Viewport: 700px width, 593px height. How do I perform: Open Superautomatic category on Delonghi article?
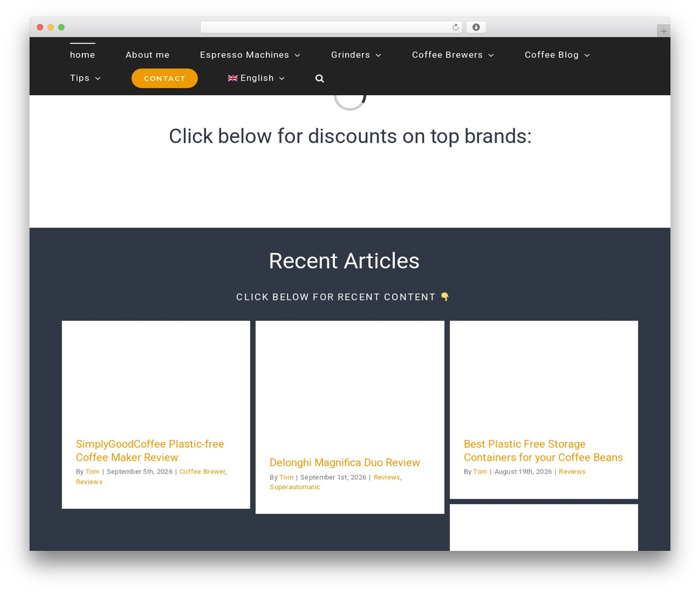295,487
